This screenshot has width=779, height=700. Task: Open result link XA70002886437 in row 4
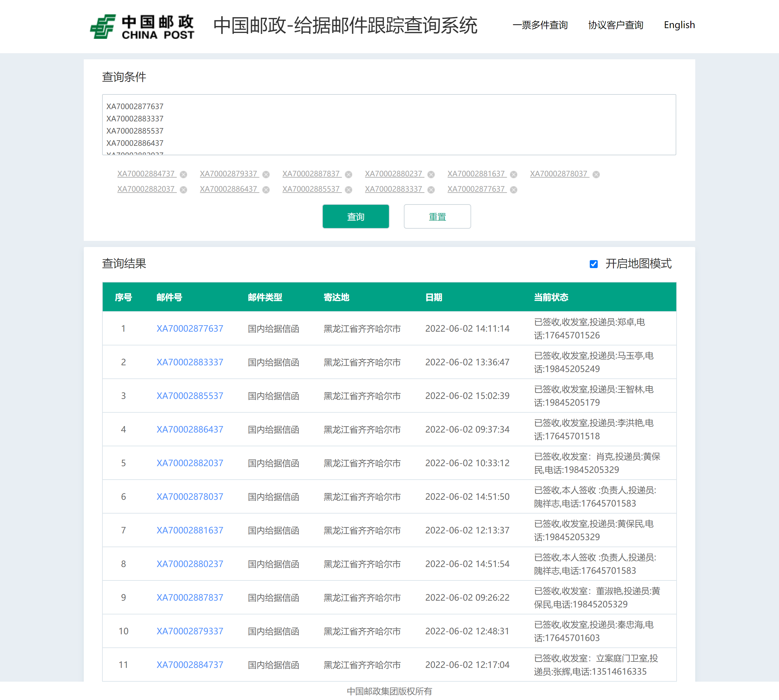(190, 429)
